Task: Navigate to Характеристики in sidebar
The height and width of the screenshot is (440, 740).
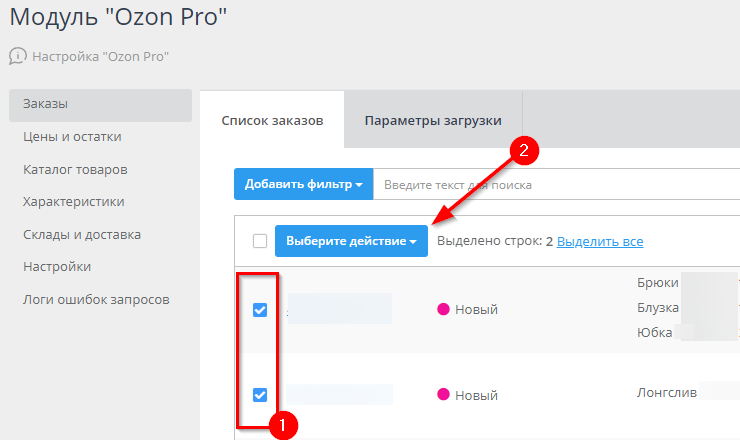Action: click(x=73, y=202)
